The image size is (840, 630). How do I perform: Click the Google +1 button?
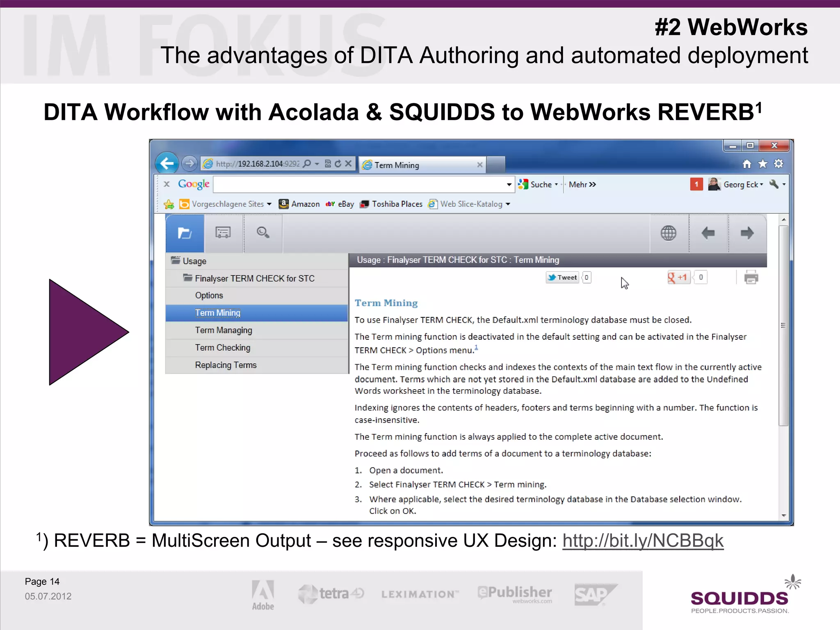click(x=678, y=278)
